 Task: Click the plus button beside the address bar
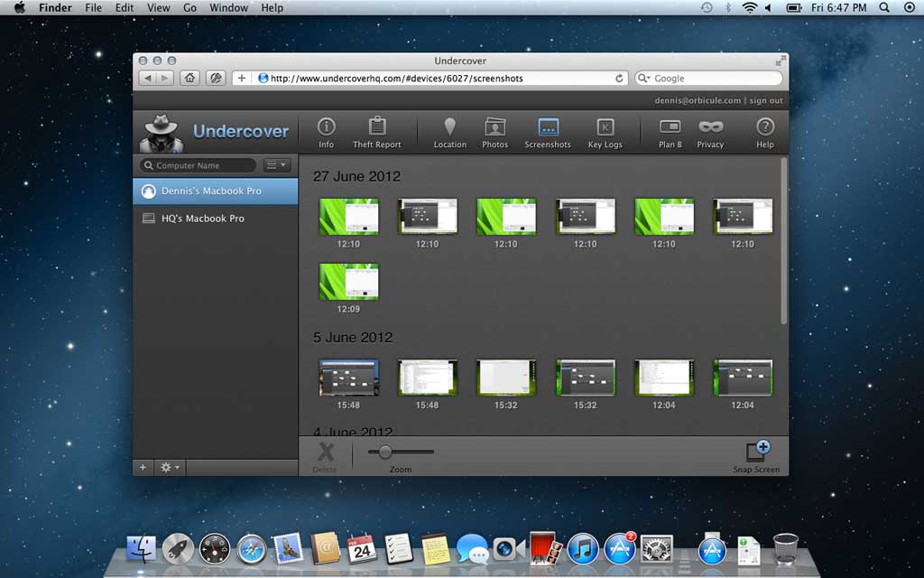click(242, 78)
